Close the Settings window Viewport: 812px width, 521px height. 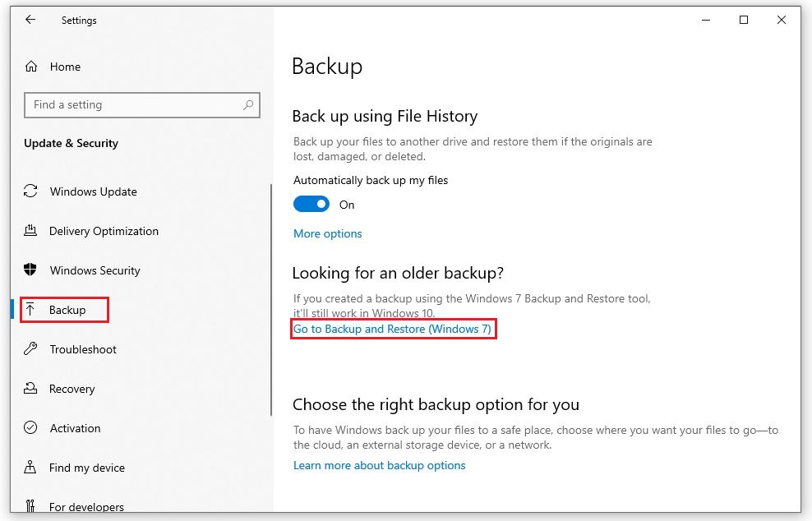click(x=782, y=21)
